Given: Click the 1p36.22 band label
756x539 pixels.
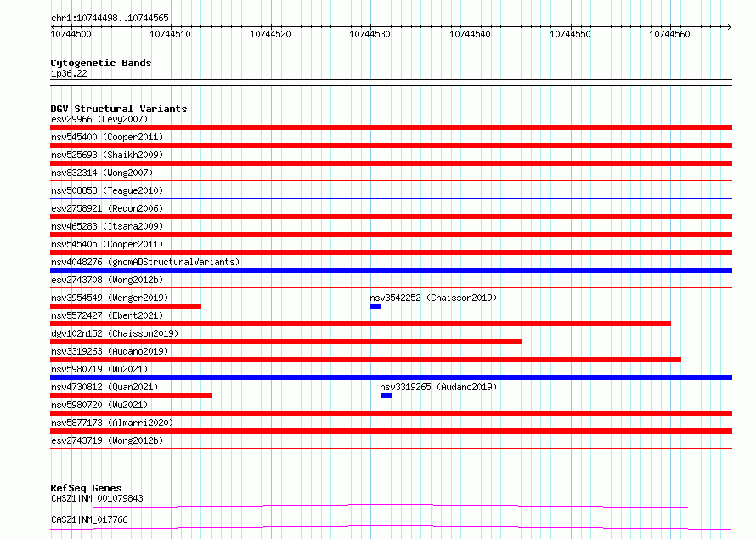Looking at the screenshot, I should point(69,73).
